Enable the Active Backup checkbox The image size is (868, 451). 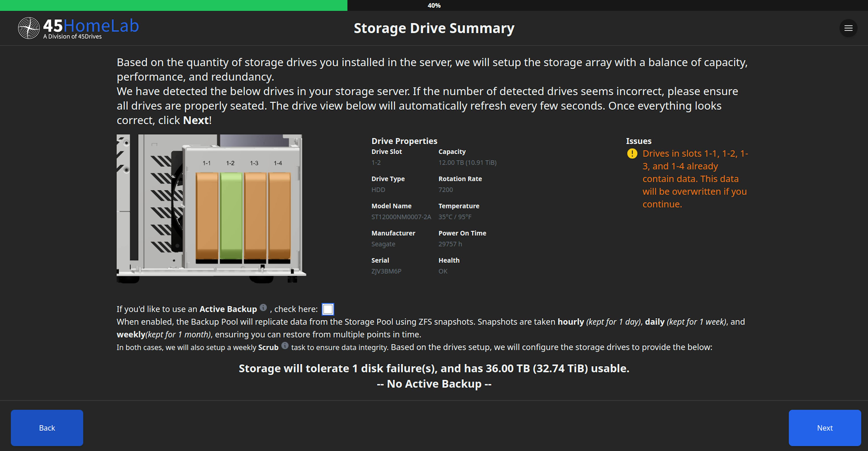pyautogui.click(x=328, y=309)
